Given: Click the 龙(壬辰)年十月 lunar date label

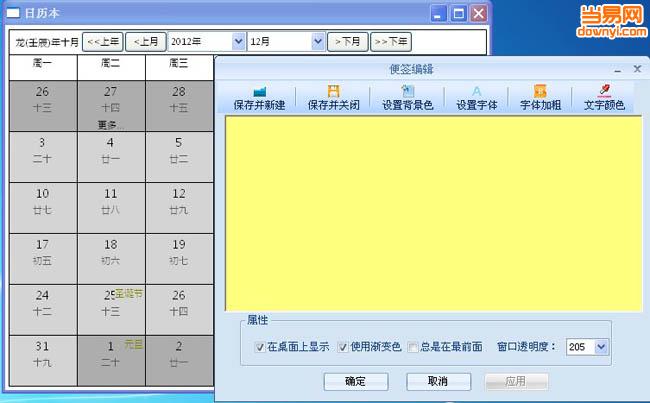Looking at the screenshot, I should 47,42.
